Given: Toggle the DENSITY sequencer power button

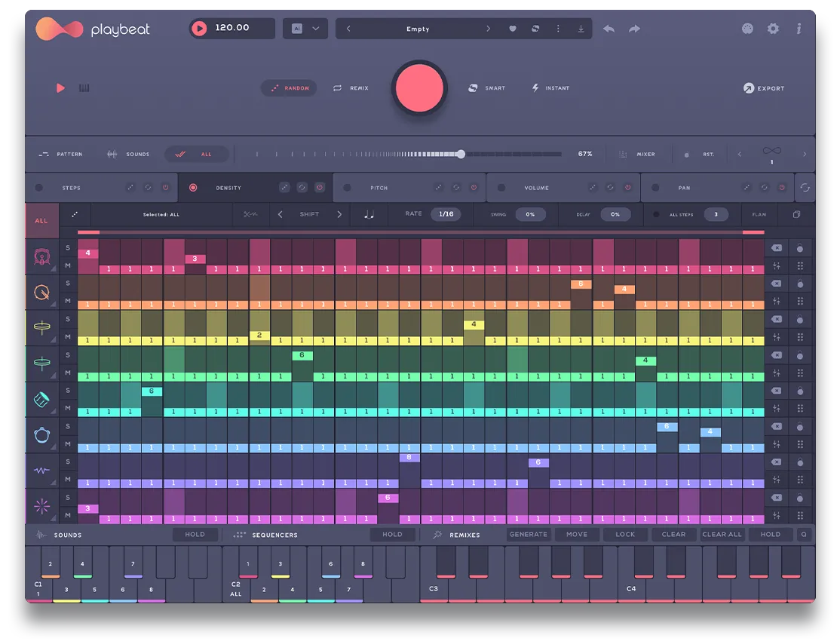Looking at the screenshot, I should pos(319,187).
